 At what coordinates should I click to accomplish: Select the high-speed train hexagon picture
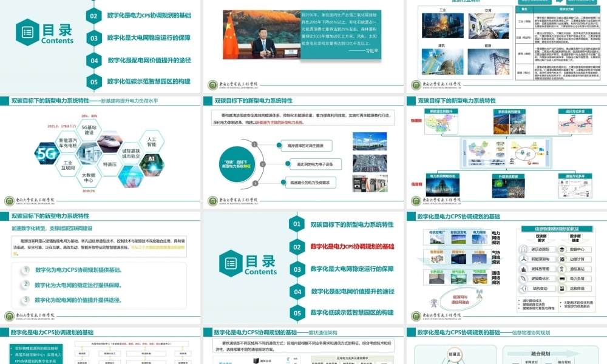coord(110,143)
